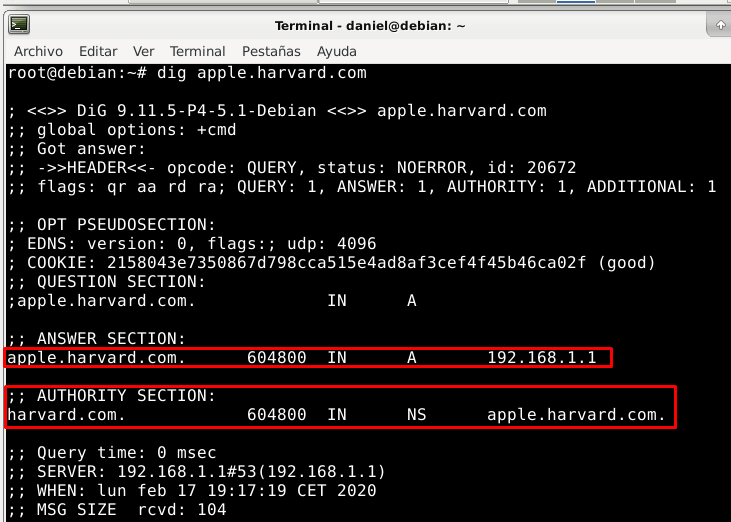The height and width of the screenshot is (522, 731).
Task: Click the shade window up-arrow button
Action: 720,25
